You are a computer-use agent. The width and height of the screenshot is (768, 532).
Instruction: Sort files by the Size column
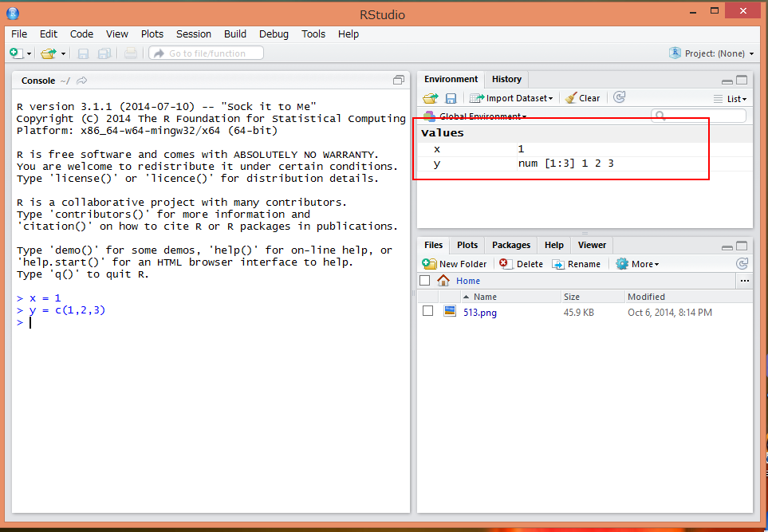coord(593,297)
